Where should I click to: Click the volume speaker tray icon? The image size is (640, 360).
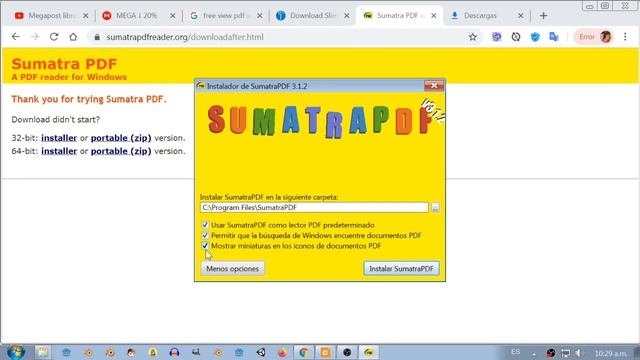(x=578, y=353)
